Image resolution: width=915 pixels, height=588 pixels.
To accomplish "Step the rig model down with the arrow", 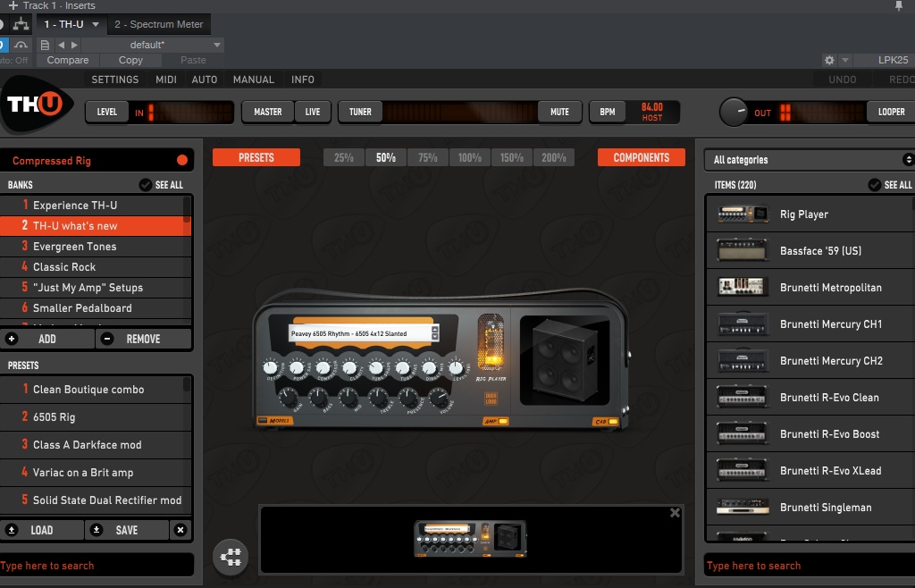I will (435, 337).
